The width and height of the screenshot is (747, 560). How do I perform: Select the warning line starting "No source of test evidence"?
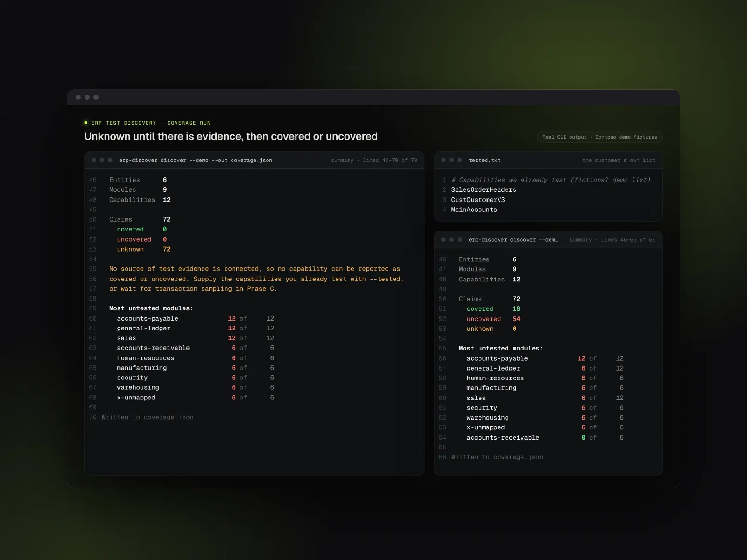point(254,269)
